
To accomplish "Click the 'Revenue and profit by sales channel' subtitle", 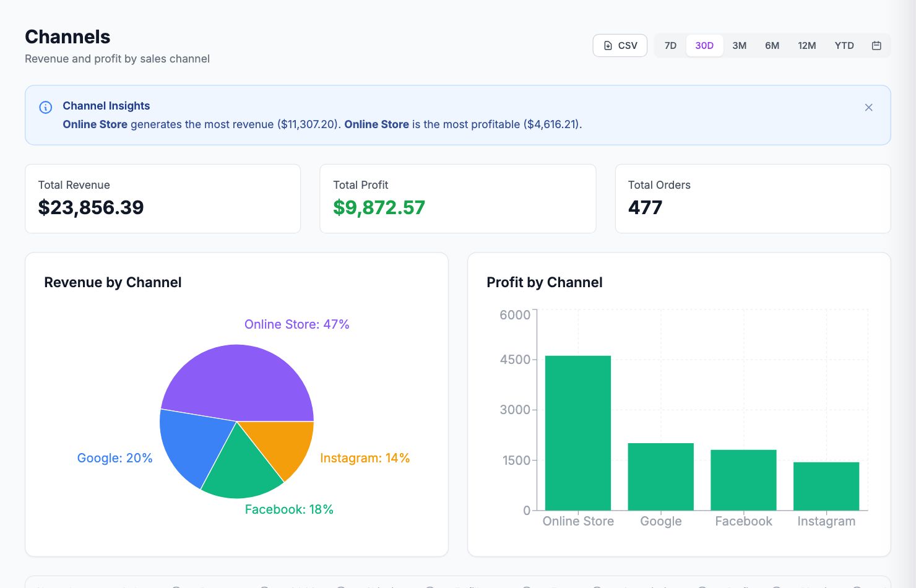I will 117,59.
